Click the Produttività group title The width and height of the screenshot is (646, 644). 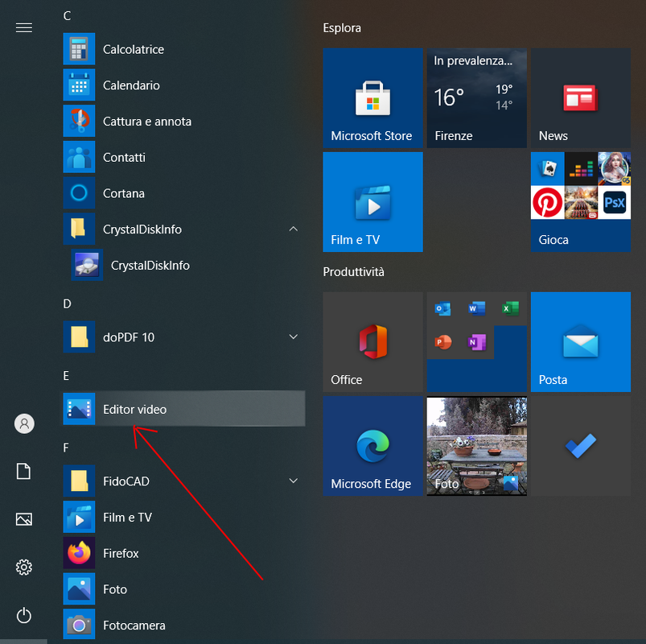(x=353, y=272)
